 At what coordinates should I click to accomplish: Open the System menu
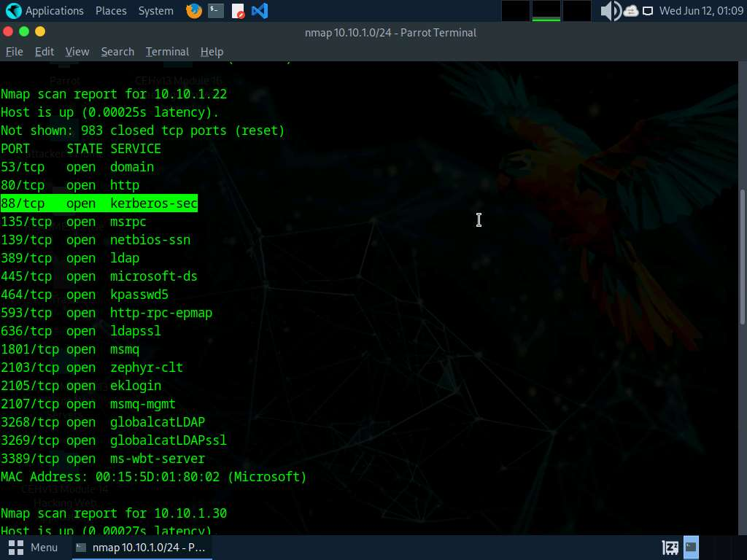click(x=155, y=11)
